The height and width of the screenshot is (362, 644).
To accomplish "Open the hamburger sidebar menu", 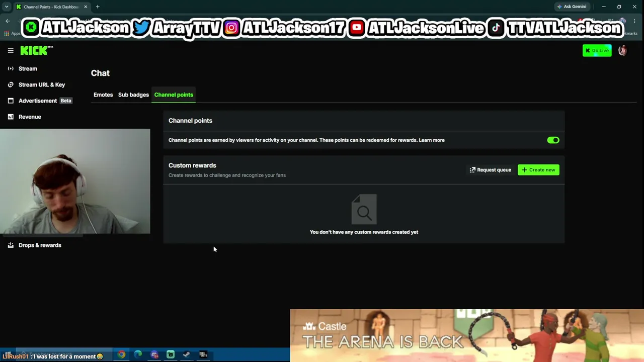I will (x=11, y=50).
